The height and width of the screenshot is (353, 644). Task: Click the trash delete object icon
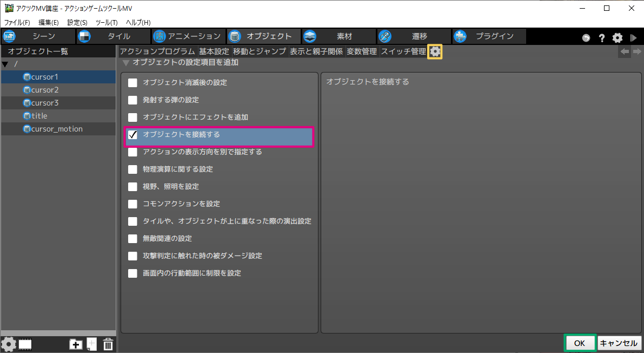108,344
